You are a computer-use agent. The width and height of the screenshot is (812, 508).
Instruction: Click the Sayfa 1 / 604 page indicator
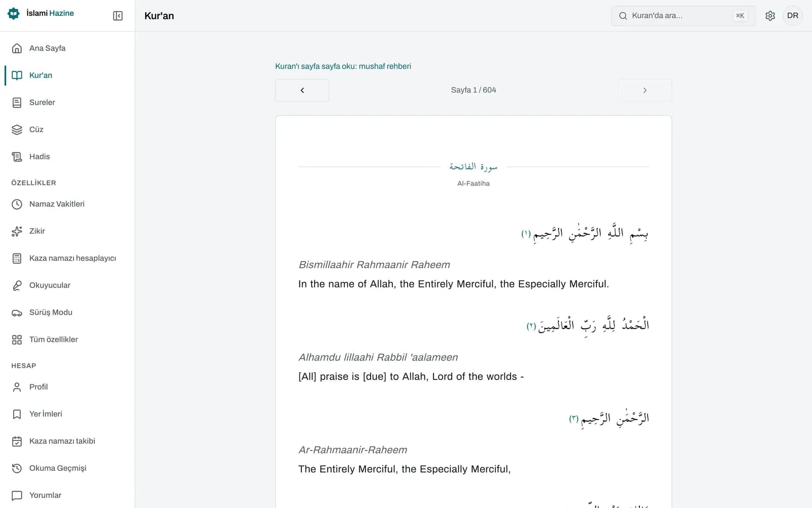pos(473,90)
